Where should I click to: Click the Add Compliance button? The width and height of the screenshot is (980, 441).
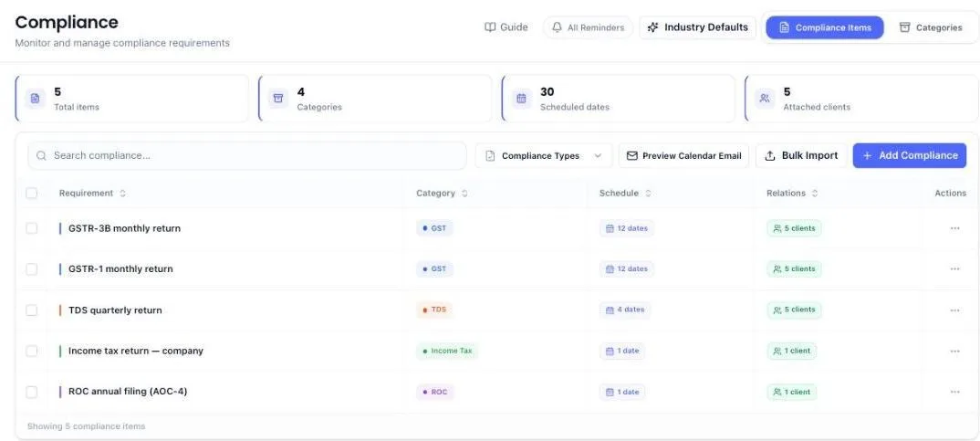tap(910, 156)
